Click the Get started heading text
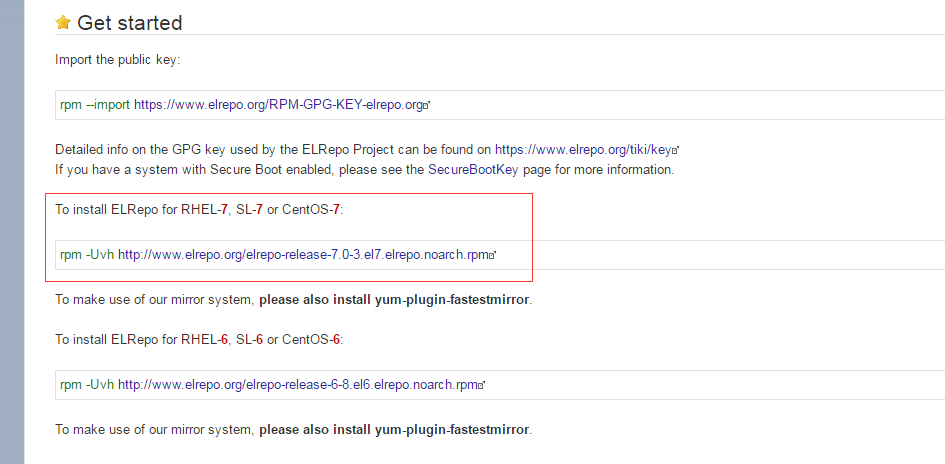Image resolution: width=945 pixels, height=464 pixels. tap(130, 23)
